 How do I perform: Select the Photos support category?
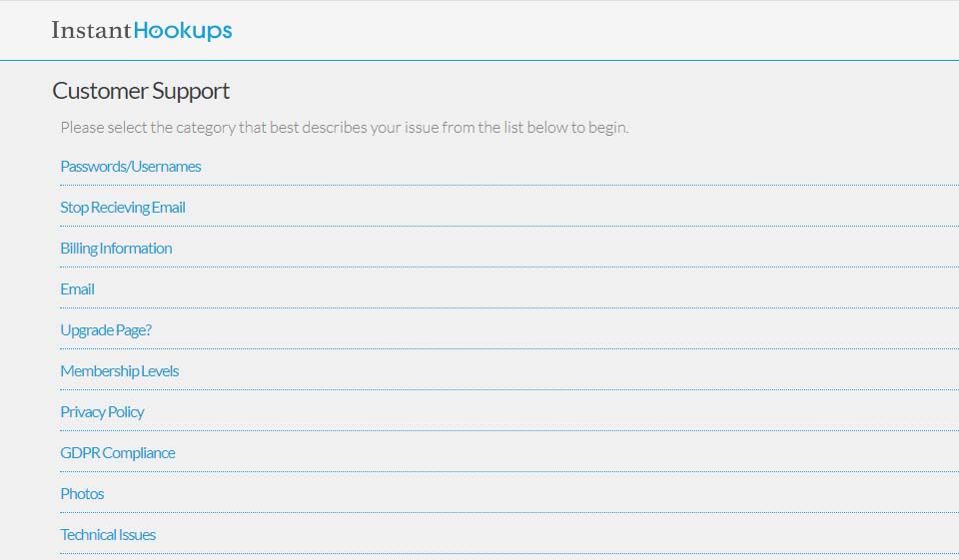coord(82,494)
